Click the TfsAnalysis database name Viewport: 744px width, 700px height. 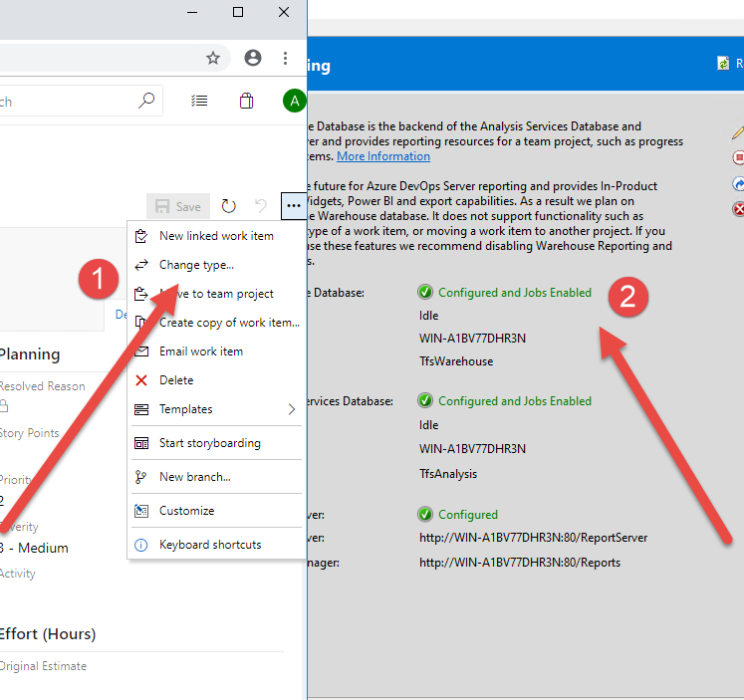pos(448,474)
